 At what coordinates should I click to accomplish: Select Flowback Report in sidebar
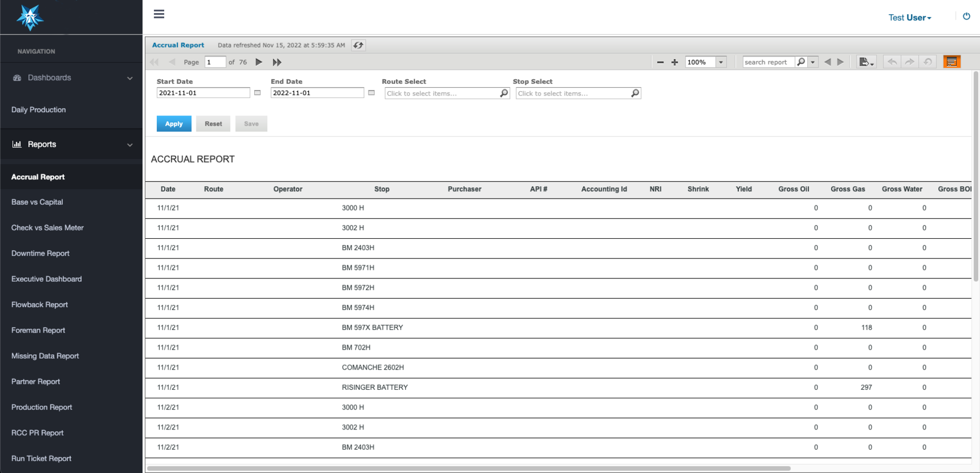pyautogui.click(x=40, y=304)
